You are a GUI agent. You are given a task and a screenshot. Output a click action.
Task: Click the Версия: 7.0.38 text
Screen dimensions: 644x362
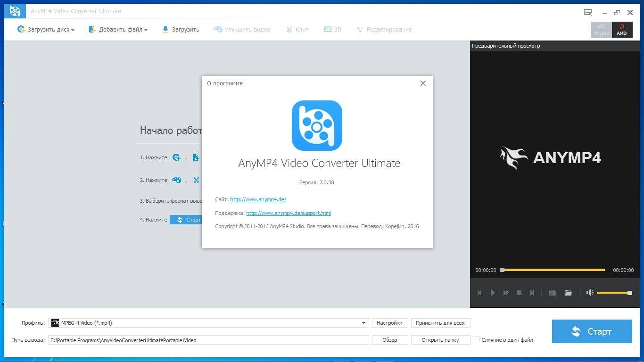point(316,182)
